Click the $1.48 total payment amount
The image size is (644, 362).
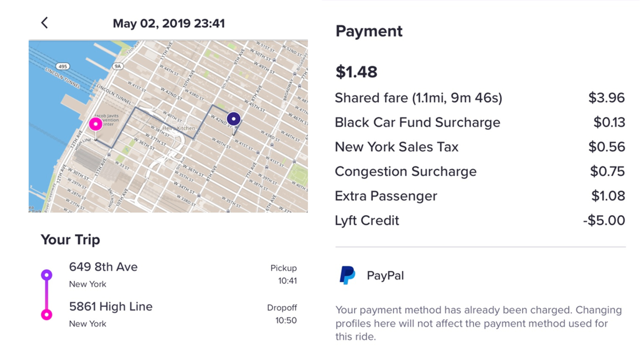click(356, 71)
